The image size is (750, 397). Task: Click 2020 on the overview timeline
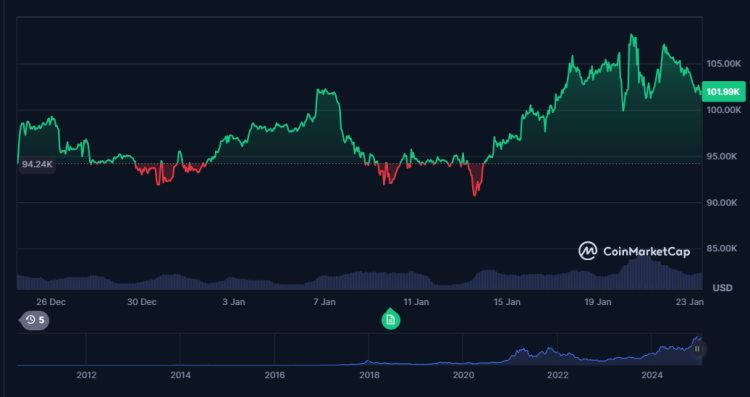463,375
